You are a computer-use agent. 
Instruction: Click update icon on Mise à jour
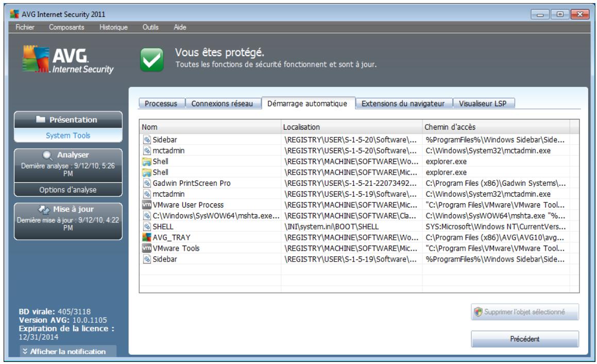(44, 210)
